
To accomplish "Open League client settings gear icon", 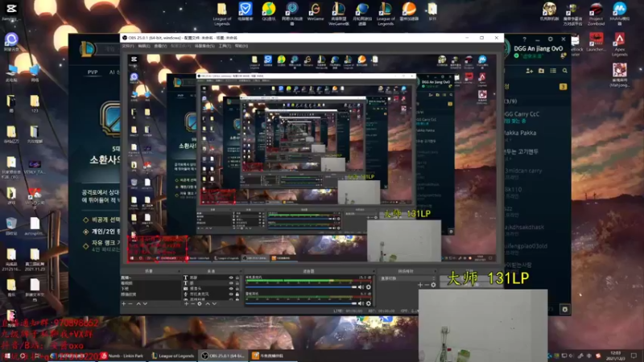I will (x=551, y=39).
